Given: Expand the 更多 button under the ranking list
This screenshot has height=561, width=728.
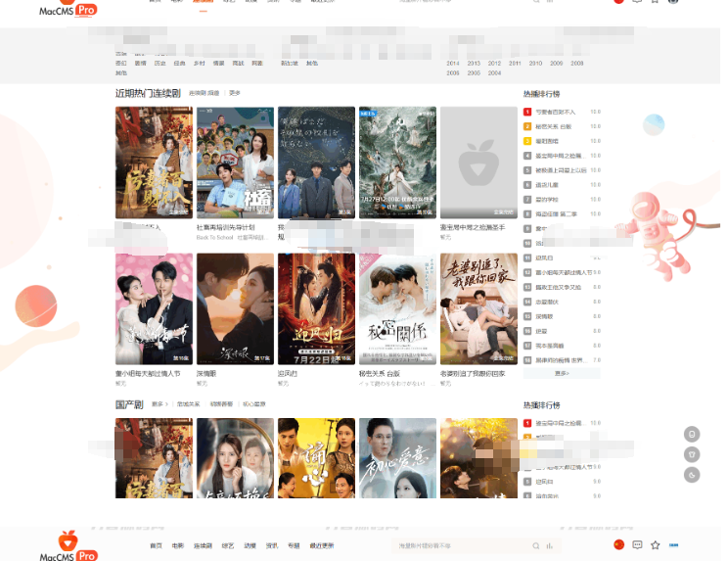Looking at the screenshot, I should [562, 373].
